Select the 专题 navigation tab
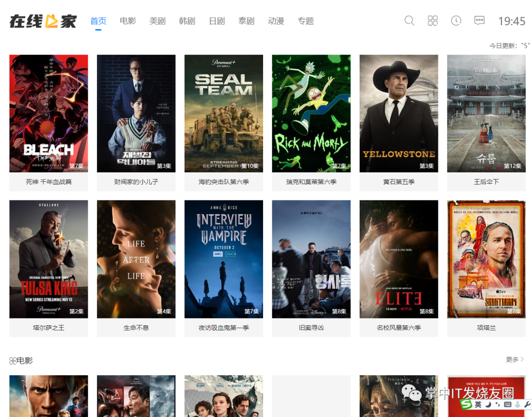 pyautogui.click(x=306, y=21)
